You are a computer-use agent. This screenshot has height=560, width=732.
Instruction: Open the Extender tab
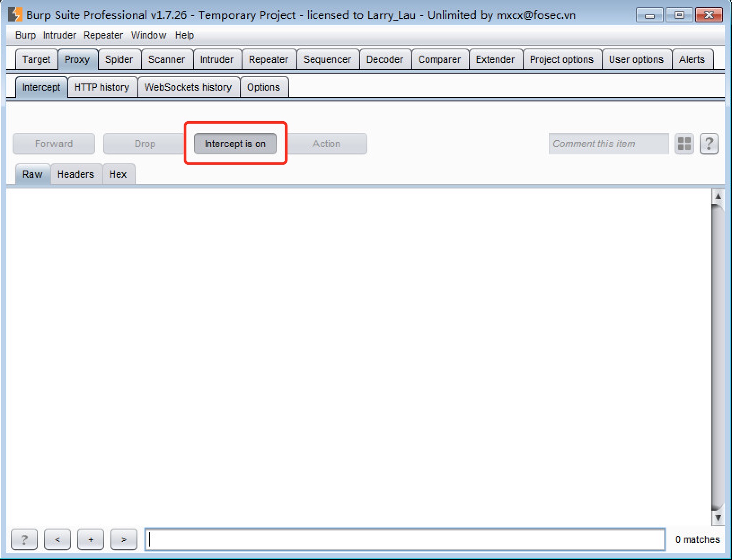point(495,59)
